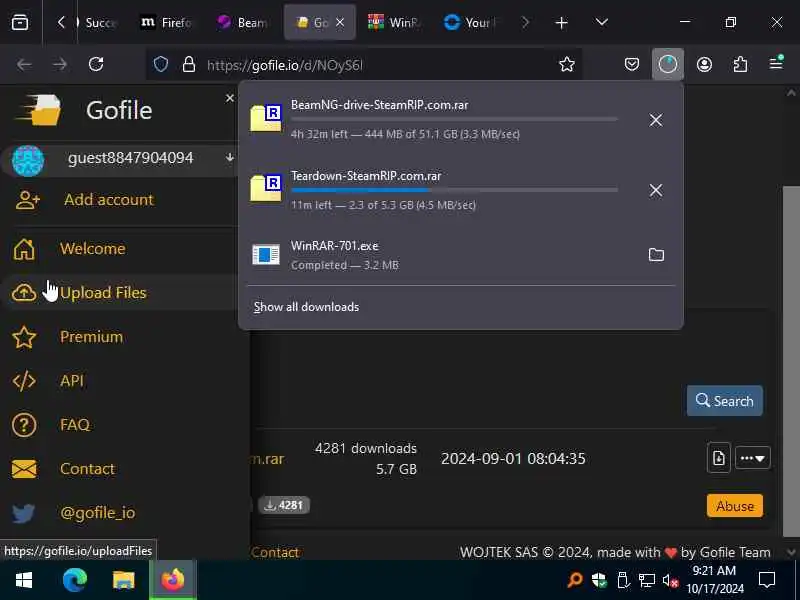Click the blue Search button
This screenshot has height=600, width=800.
click(x=724, y=401)
